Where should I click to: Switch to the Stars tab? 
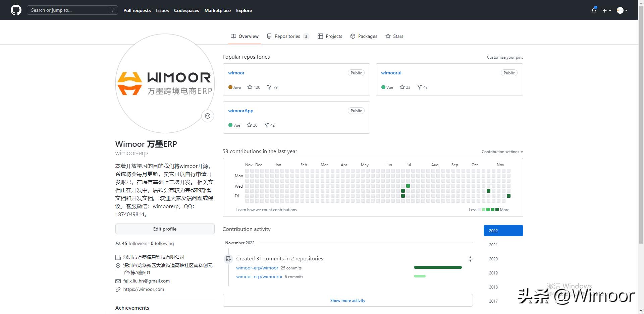394,36
